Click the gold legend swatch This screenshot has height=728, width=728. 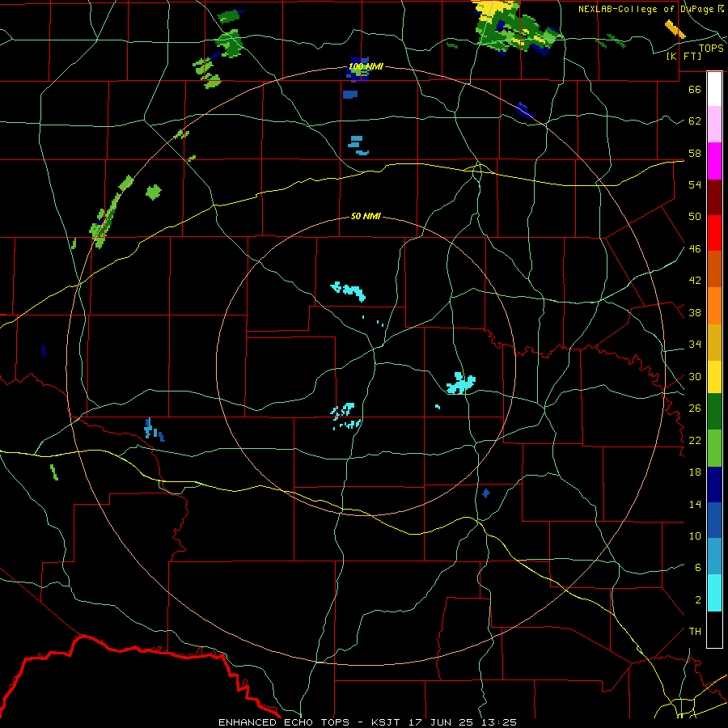click(x=714, y=342)
